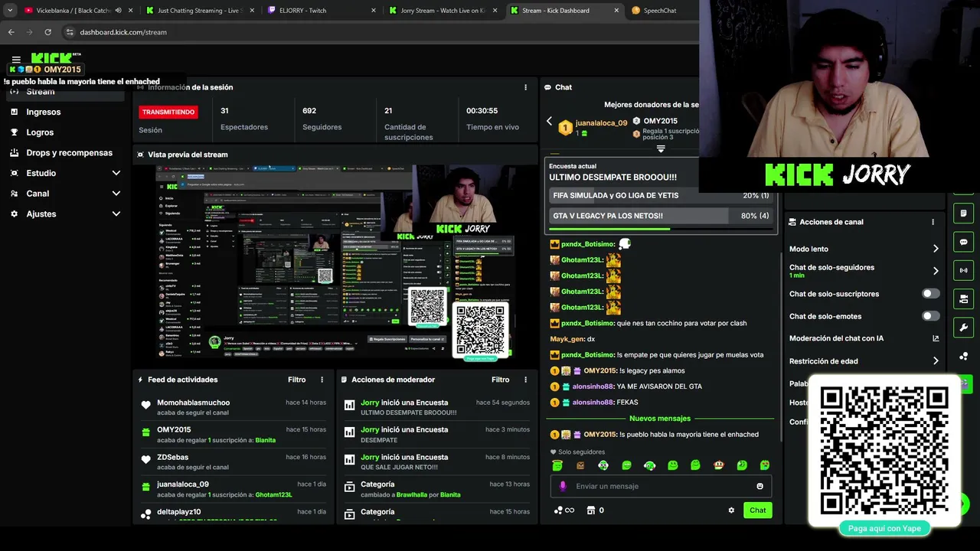Screen dimensions: 980x551
Task: Send message with green Chat button
Action: click(757, 510)
